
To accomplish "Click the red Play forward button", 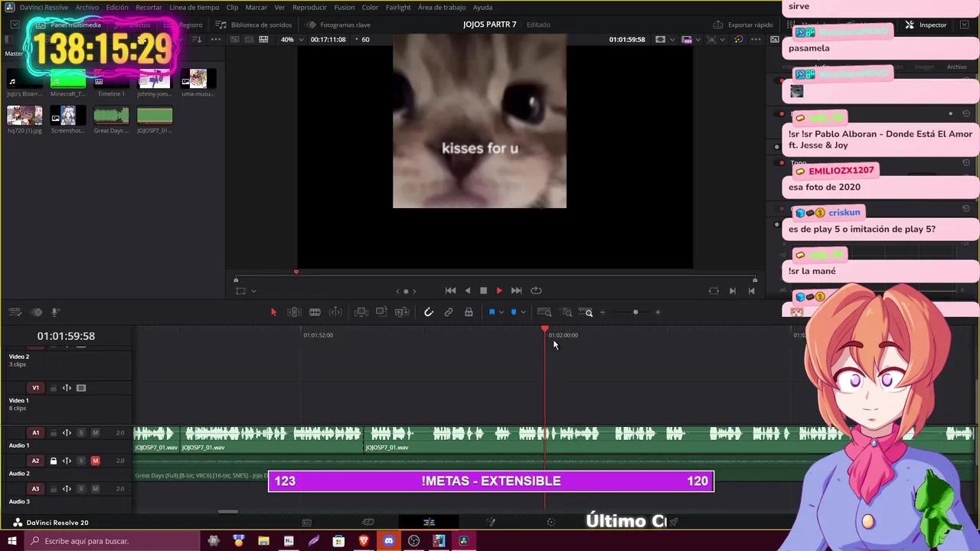I will 499,291.
